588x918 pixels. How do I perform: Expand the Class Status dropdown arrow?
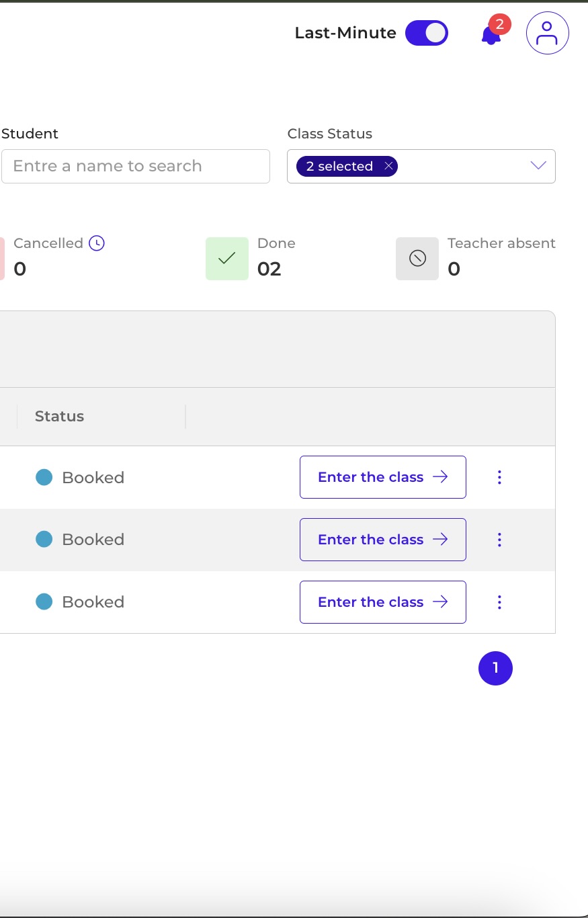(538, 166)
